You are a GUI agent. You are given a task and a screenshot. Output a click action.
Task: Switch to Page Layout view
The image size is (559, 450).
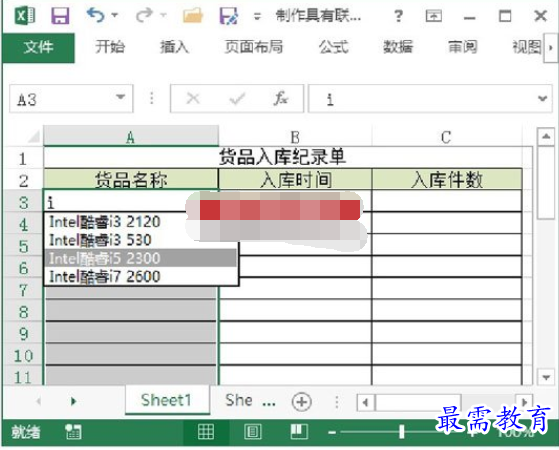[253, 431]
